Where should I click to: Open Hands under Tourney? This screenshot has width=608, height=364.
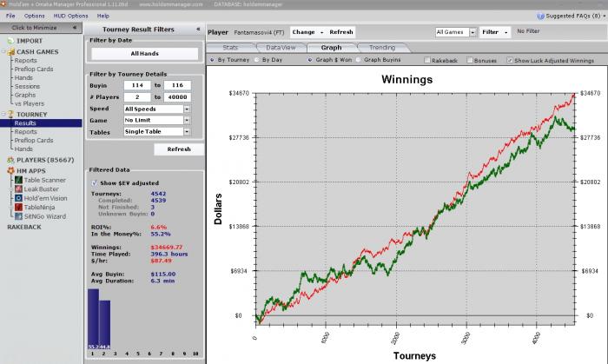(23, 149)
